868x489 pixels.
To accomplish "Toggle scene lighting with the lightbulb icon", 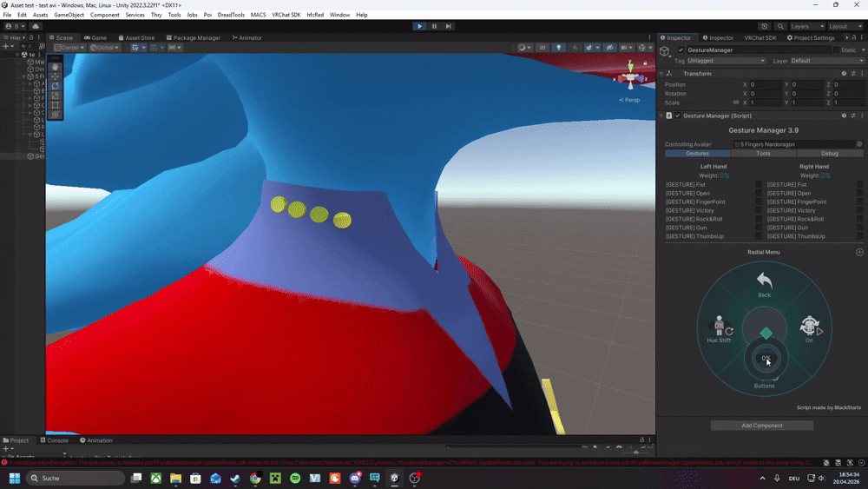I will 559,48.
